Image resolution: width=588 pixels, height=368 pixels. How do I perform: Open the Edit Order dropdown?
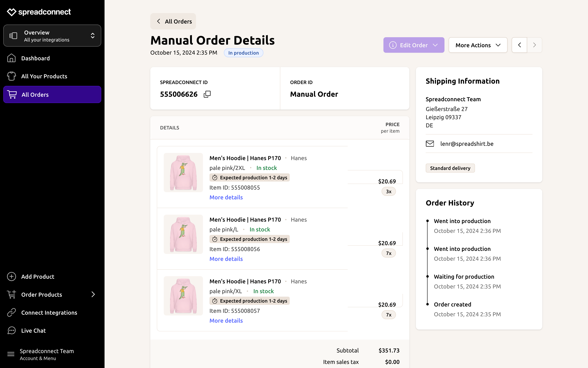414,45
